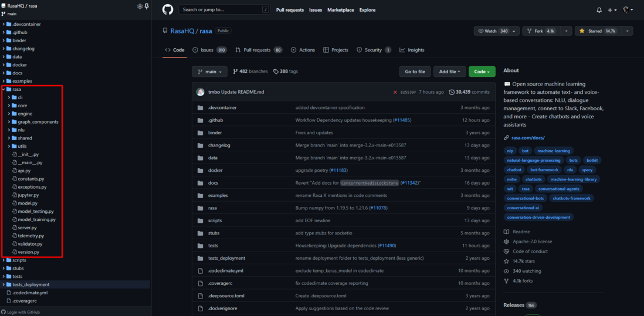Open the Fork options dropdown arrow
This screenshot has height=316, width=644.
tap(566, 31)
